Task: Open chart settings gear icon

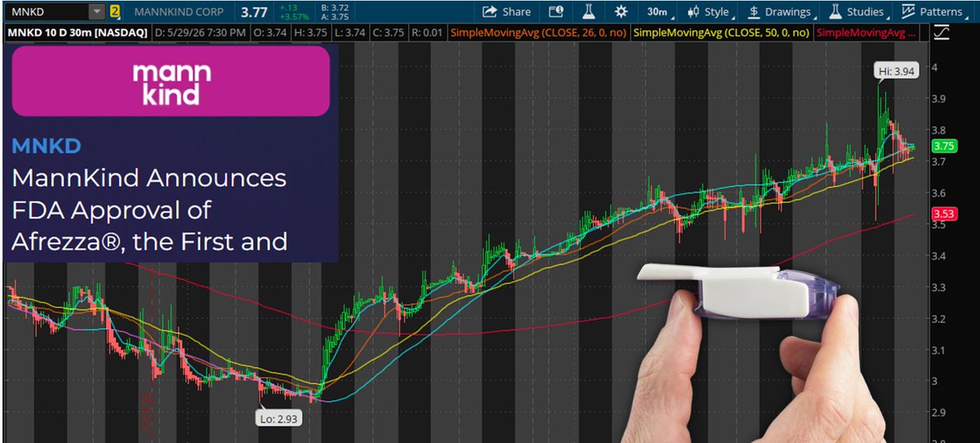Action: [x=621, y=11]
